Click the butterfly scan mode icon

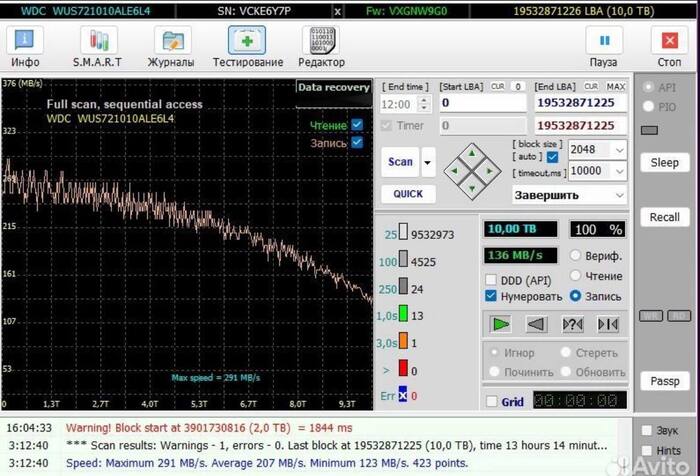pyautogui.click(x=608, y=324)
